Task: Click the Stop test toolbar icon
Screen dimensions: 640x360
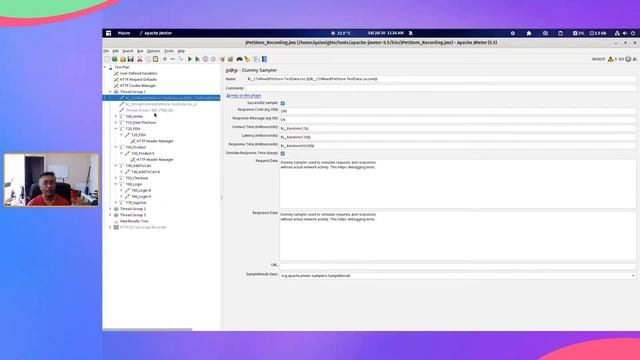Action: tap(205, 59)
